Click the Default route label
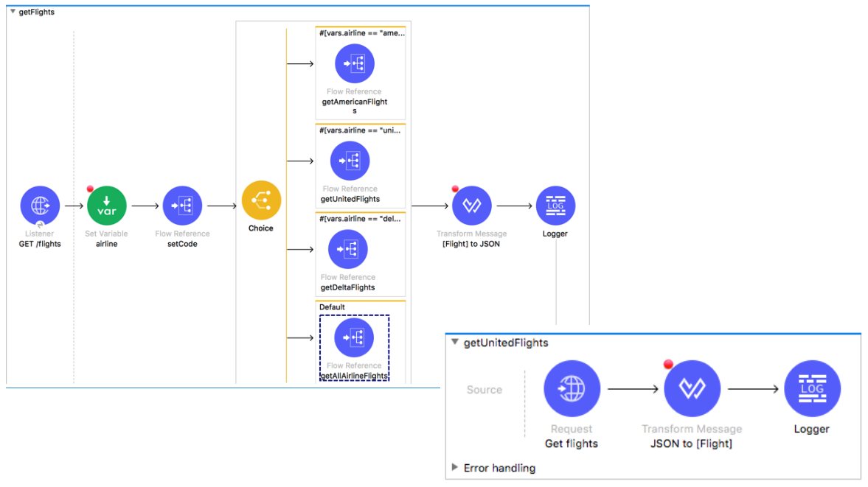Image resolution: width=868 pixels, height=487 pixels. [332, 307]
